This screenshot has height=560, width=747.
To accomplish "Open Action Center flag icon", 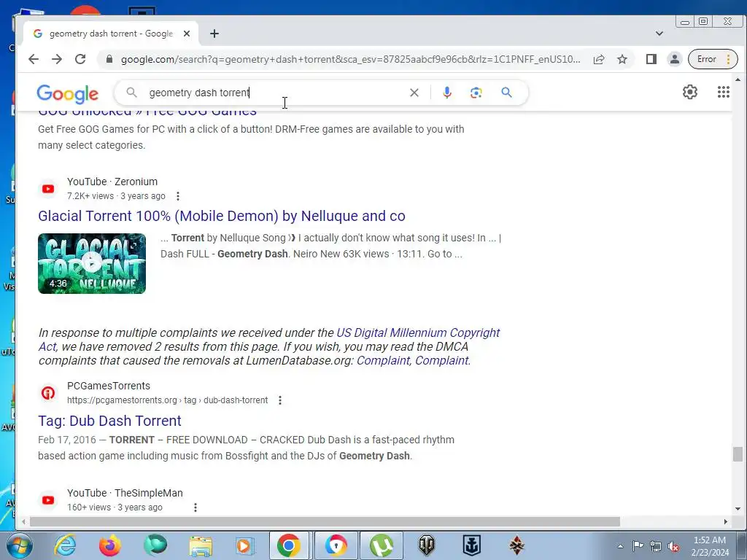I will pos(638,546).
